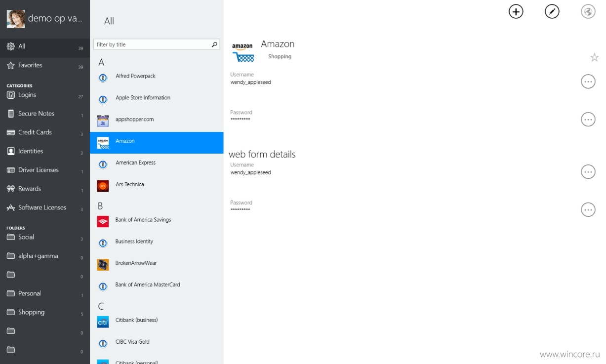Open options for web form Username
606x364 pixels.
click(x=588, y=171)
